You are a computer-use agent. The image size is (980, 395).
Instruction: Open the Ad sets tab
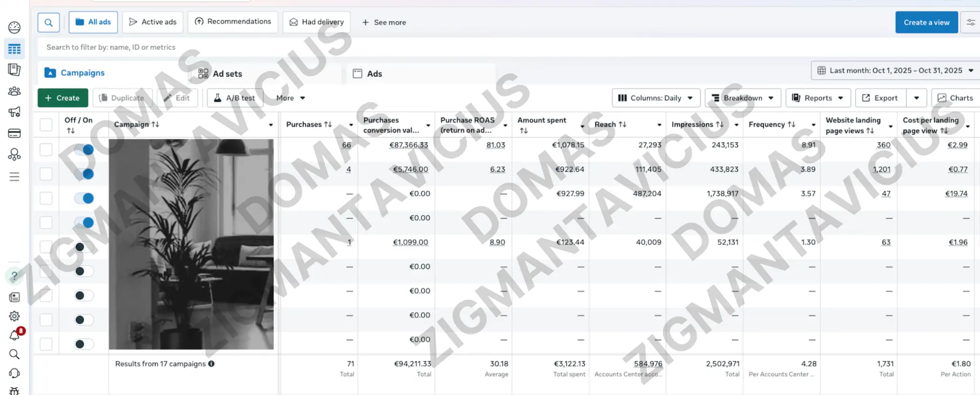[220, 74]
